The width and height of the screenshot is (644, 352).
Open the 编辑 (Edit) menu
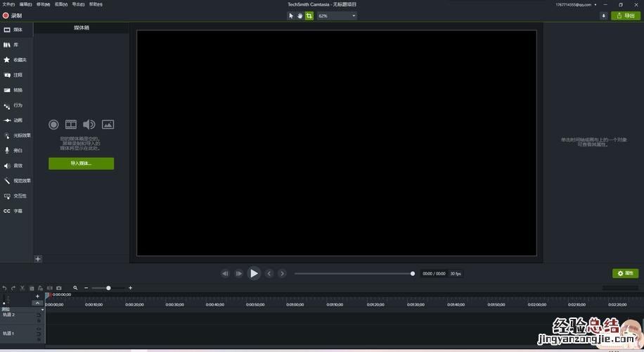(25, 4)
